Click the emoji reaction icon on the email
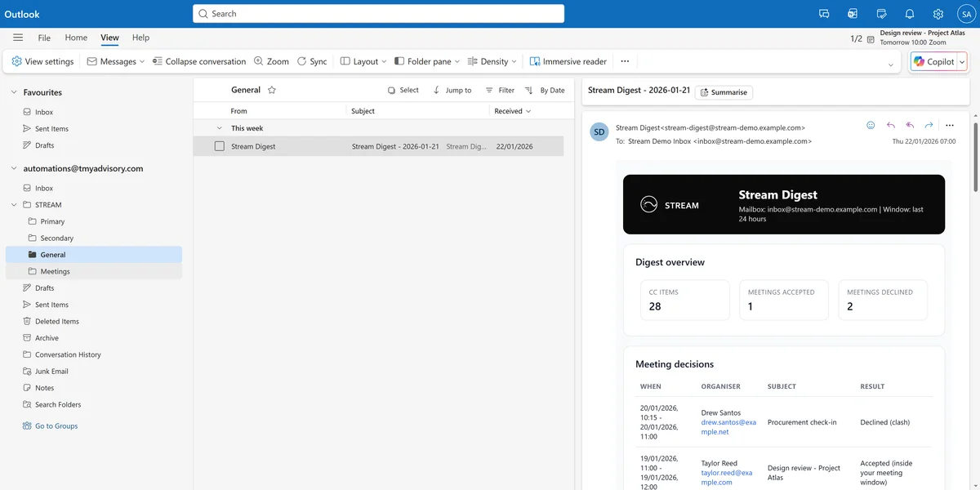The image size is (980, 490). tap(871, 125)
